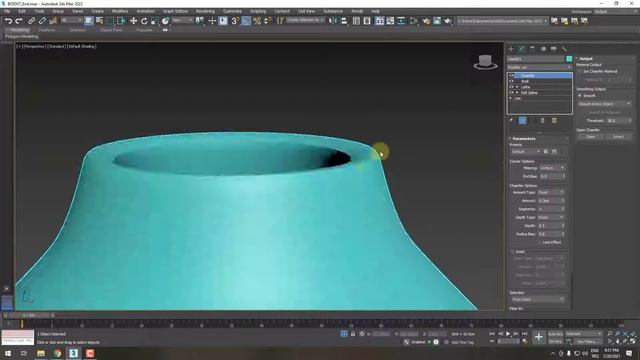The width and height of the screenshot is (640, 360).
Task: Open the From Stack selection dropdown
Action: click(538, 300)
